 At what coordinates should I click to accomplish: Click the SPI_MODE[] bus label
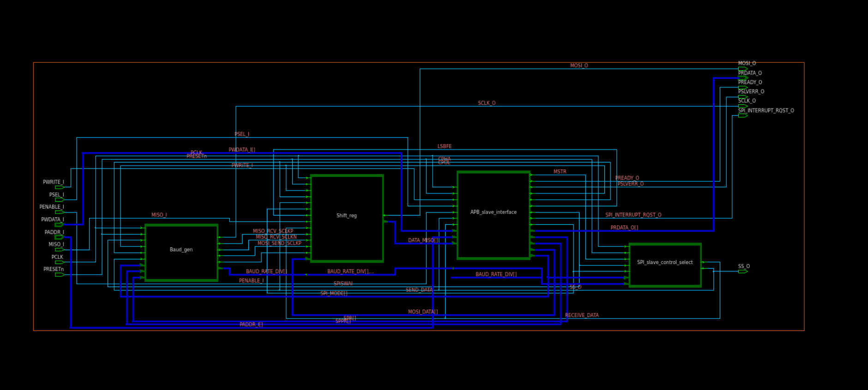[334, 294]
